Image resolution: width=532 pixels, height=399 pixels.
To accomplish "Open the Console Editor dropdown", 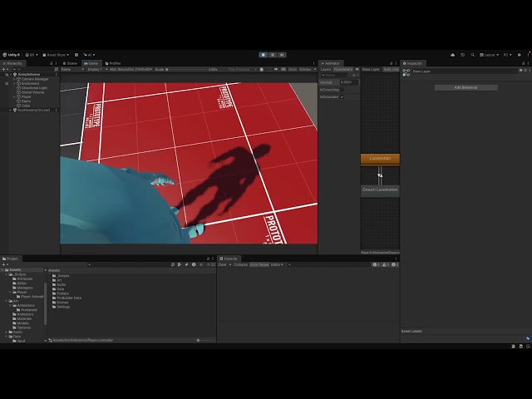I will [277, 264].
